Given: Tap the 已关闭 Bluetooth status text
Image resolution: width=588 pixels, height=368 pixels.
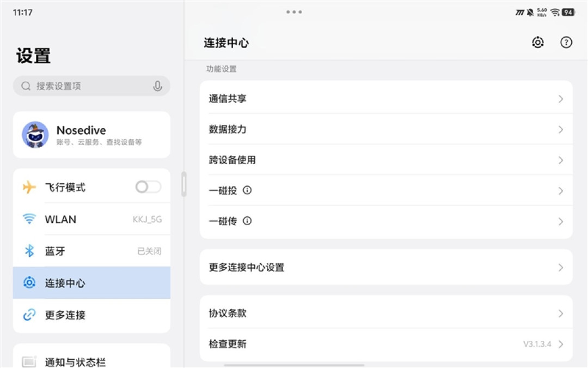Looking at the screenshot, I should pyautogui.click(x=149, y=251).
